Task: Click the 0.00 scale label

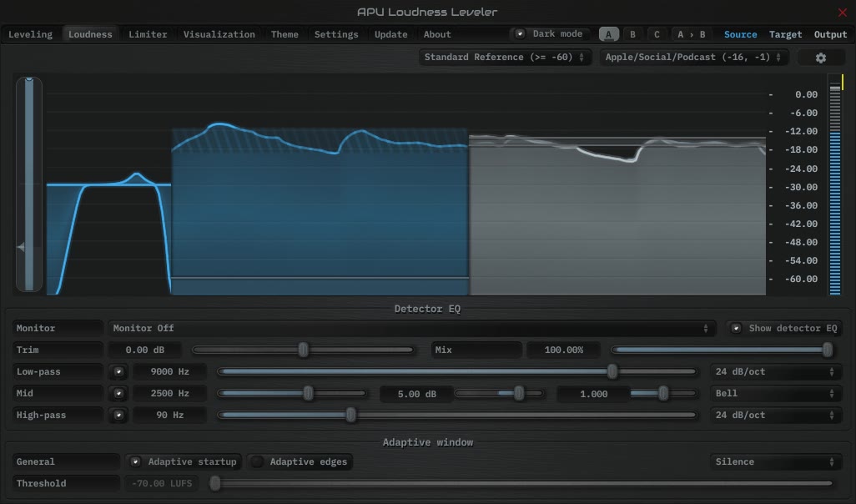Action: point(806,94)
